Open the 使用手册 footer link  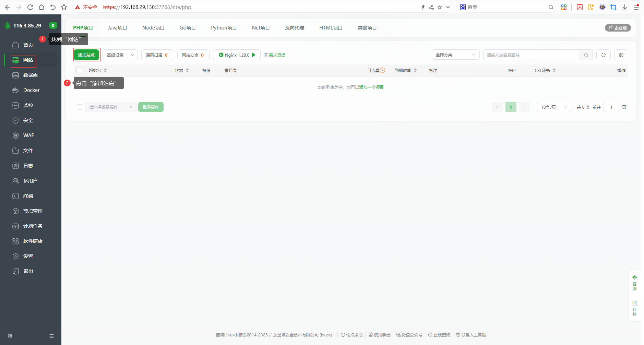tap(380, 335)
